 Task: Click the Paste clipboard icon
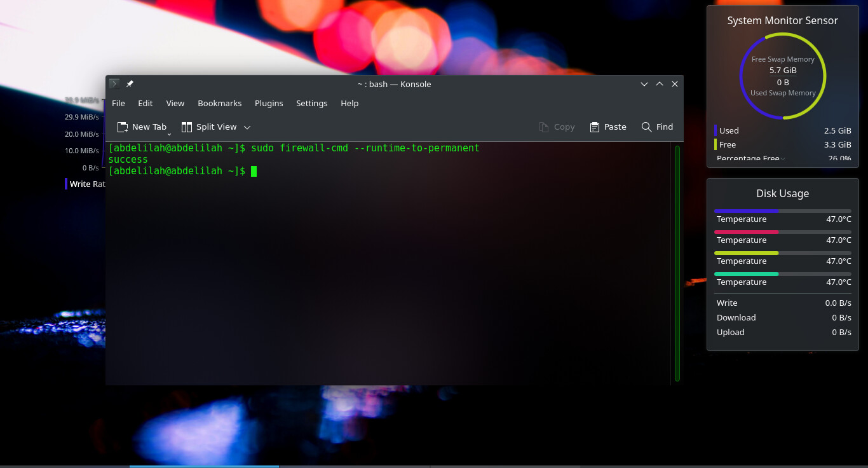pos(595,127)
